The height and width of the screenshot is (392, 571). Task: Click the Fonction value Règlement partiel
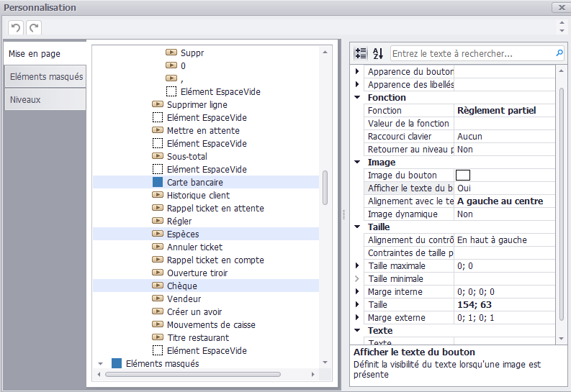496,110
